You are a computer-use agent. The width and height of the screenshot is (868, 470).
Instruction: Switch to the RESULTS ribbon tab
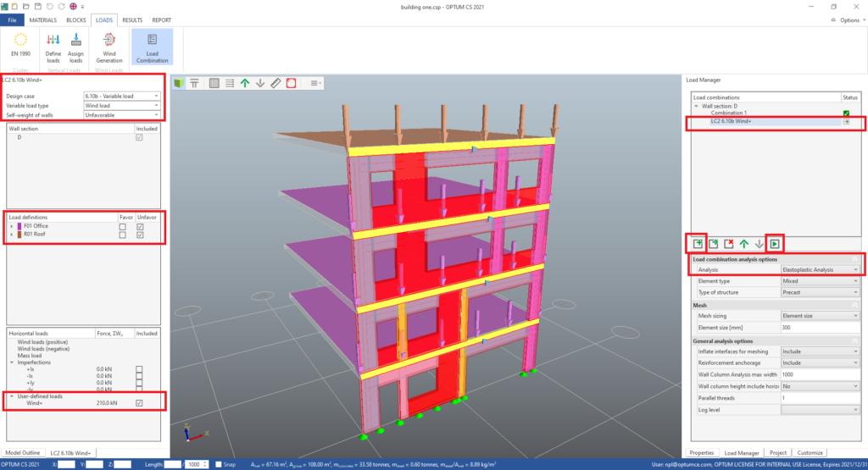(x=132, y=19)
